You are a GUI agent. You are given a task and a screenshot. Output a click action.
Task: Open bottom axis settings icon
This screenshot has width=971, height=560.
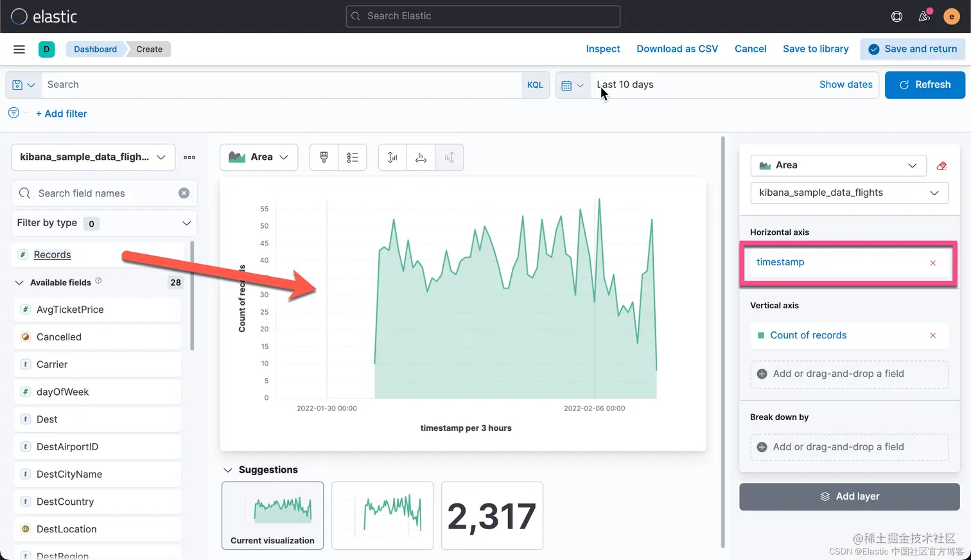[x=421, y=157]
